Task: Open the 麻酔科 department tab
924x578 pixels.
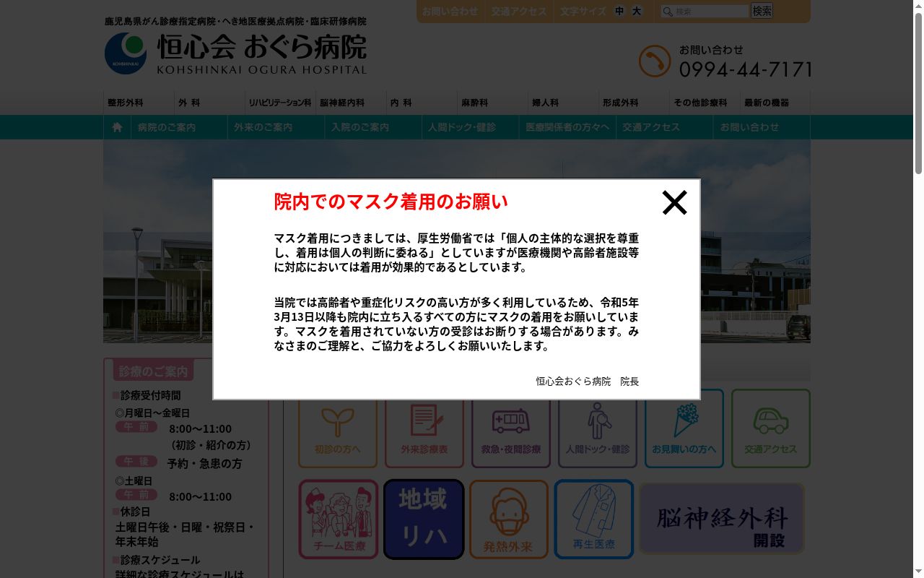Action: (492, 103)
